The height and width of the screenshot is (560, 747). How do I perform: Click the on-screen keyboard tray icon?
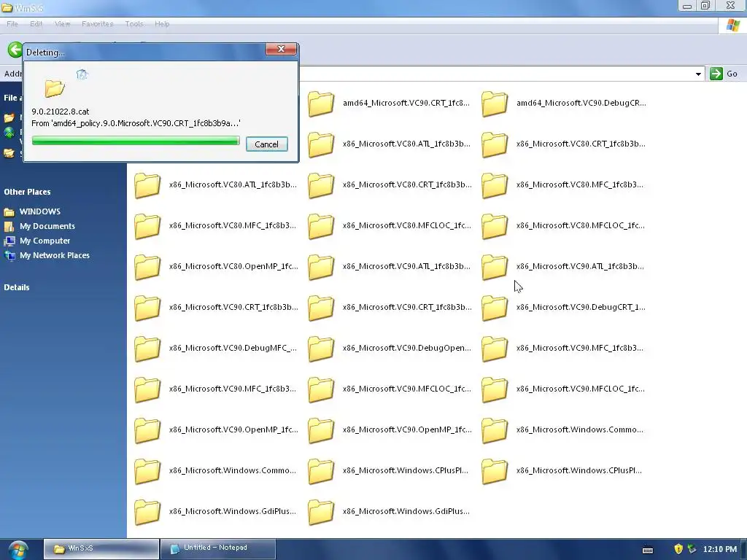[x=648, y=550]
